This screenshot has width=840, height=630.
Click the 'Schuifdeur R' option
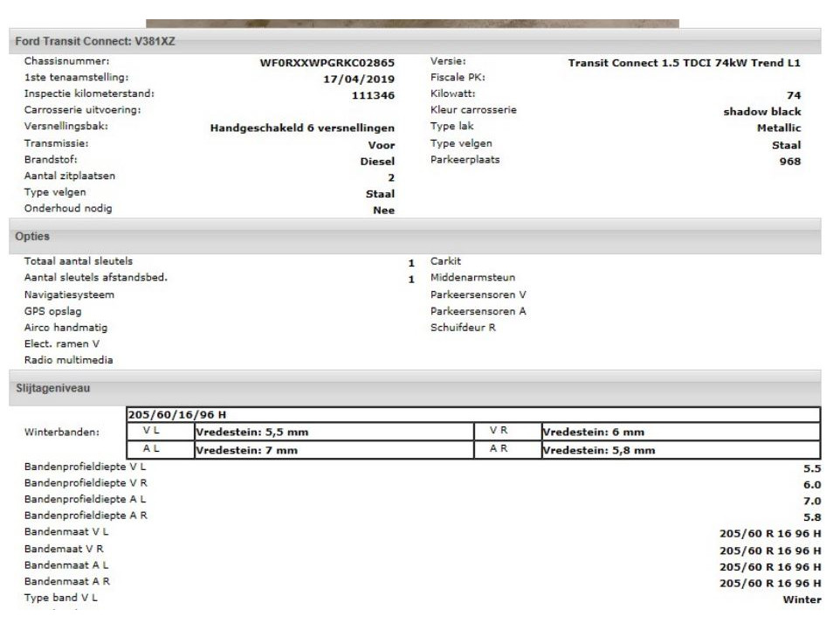[463, 327]
